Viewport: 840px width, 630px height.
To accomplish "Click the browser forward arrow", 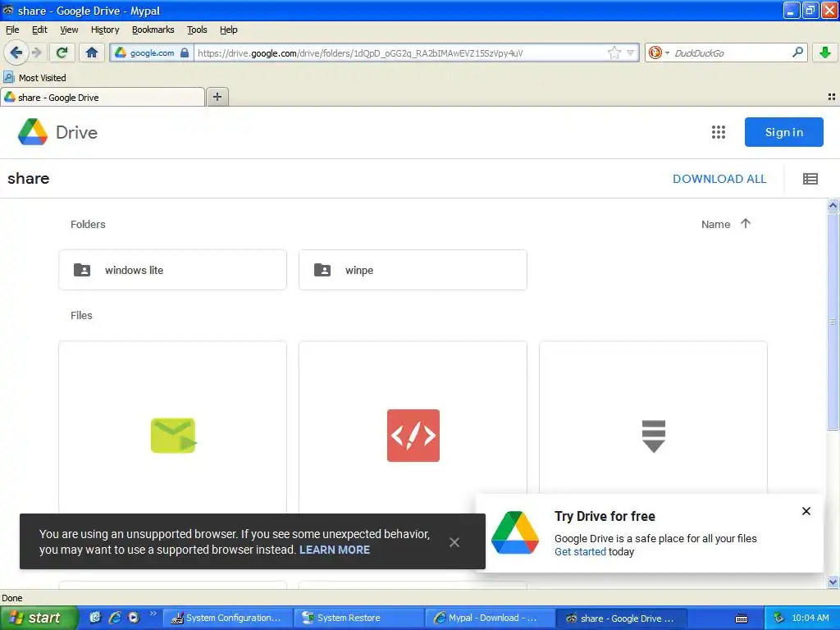I will tap(36, 52).
